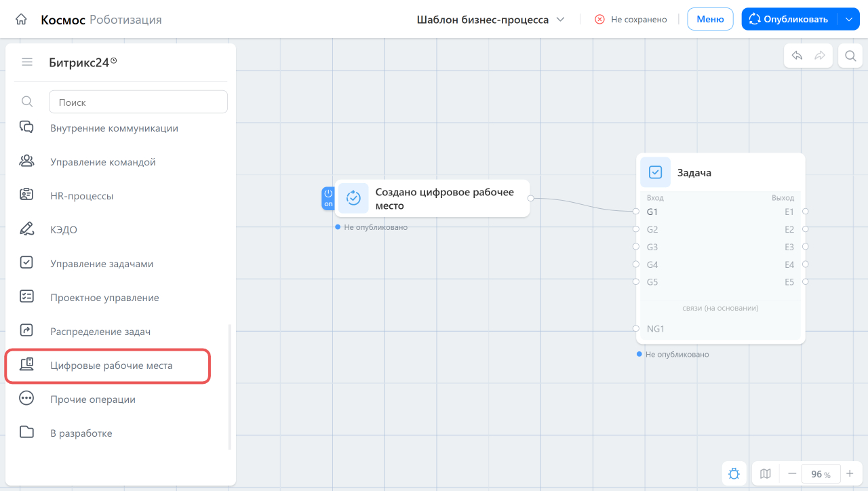Zoom in with the plus button
This screenshot has width=868, height=491.
tap(850, 474)
